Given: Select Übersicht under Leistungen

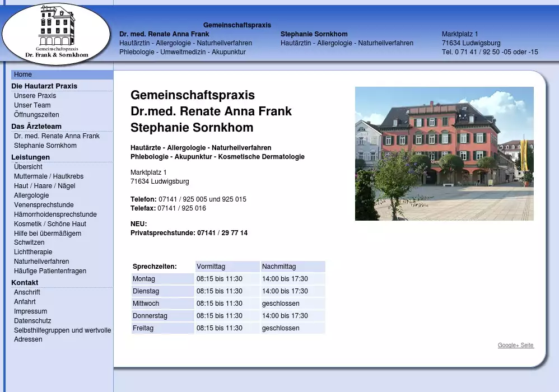Looking at the screenshot, I should [28, 167].
